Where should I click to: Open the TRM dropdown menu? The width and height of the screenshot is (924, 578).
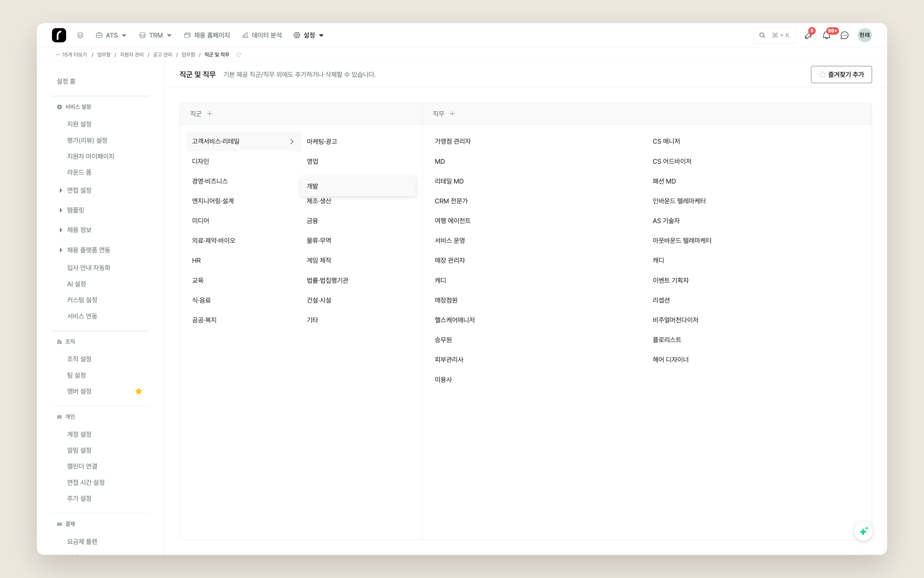(155, 35)
